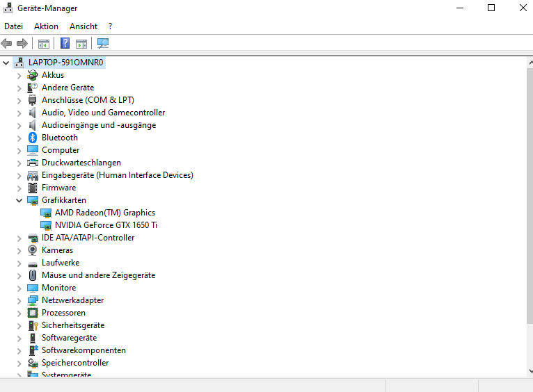Expand the Akkus category

click(x=19, y=75)
